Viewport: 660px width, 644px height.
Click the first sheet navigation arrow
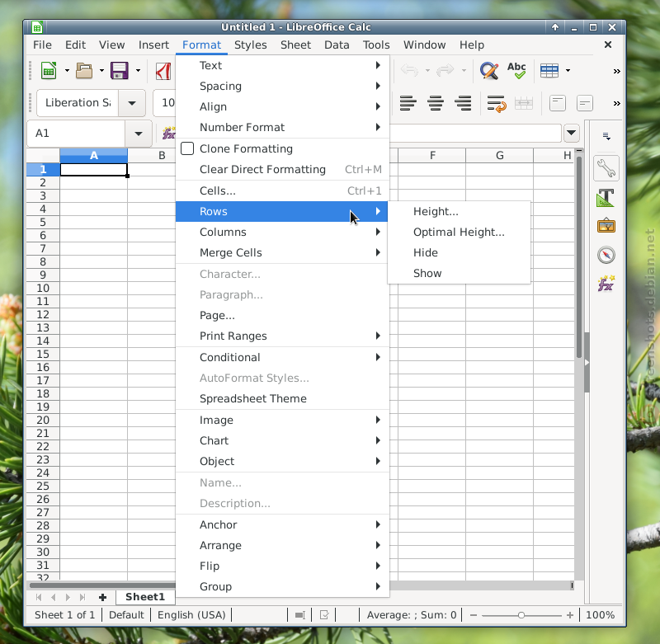(38, 597)
